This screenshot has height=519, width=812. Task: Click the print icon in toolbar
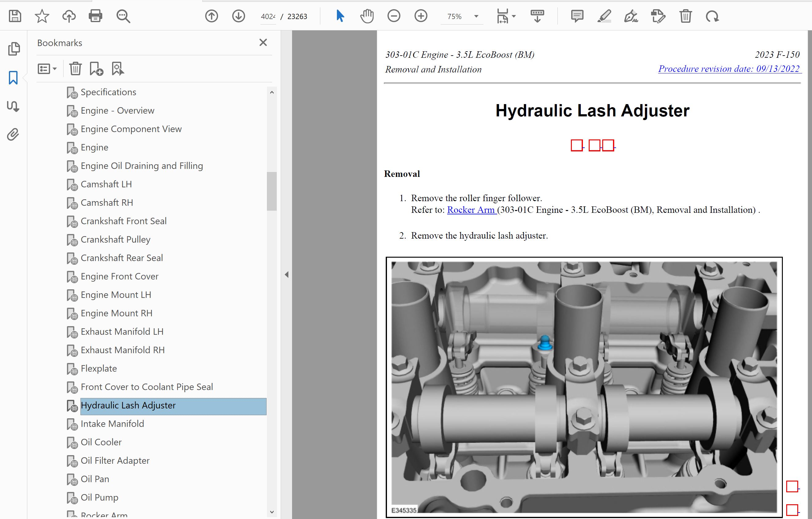click(96, 16)
